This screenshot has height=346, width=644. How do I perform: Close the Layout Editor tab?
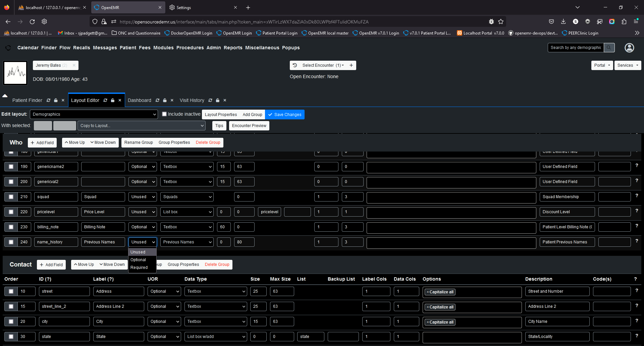[120, 100]
